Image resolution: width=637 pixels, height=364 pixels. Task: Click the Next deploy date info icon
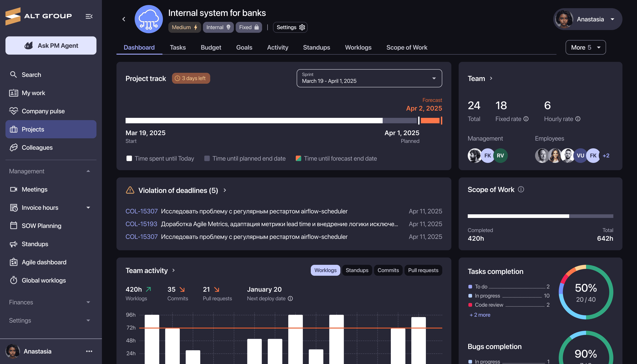point(290,298)
